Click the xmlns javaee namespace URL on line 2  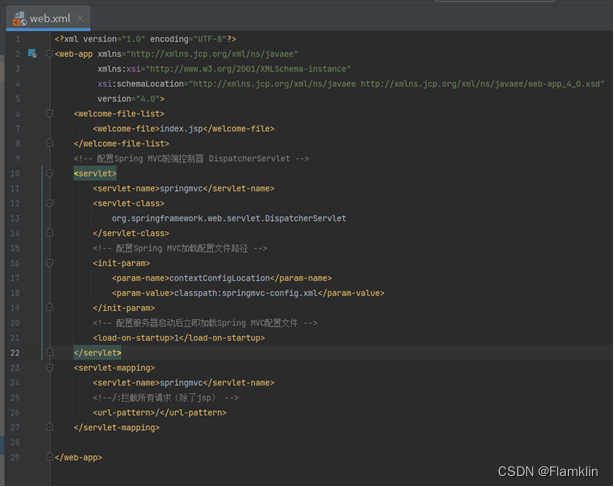214,54
